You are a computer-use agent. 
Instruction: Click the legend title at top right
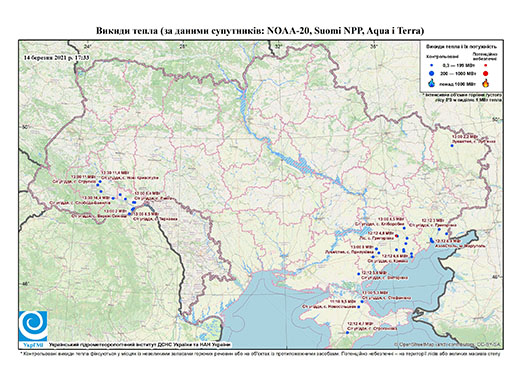462,47
